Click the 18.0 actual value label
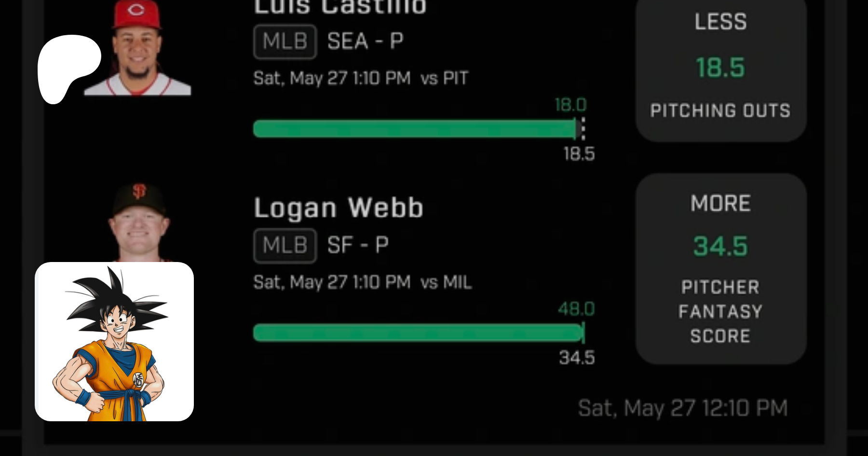This screenshot has width=868, height=456. point(570,105)
